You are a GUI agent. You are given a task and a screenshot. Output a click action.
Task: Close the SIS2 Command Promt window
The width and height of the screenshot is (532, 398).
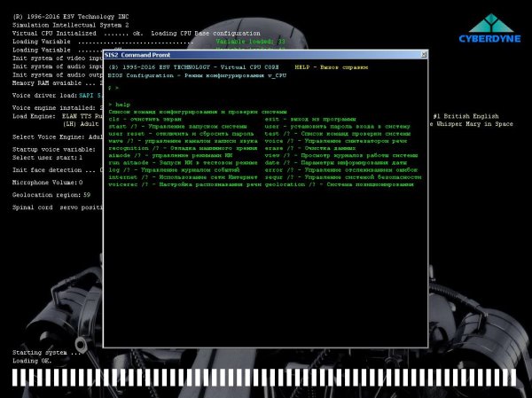(x=424, y=55)
